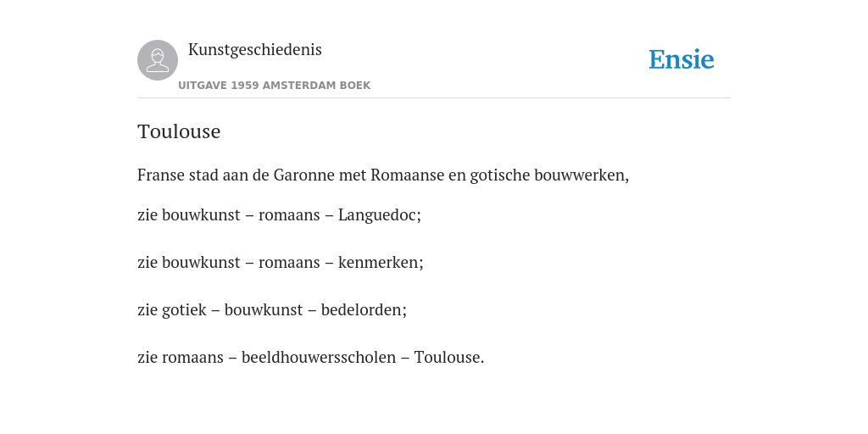Click the author avatar icon
This screenshot has height=434, width=868.
click(158, 60)
